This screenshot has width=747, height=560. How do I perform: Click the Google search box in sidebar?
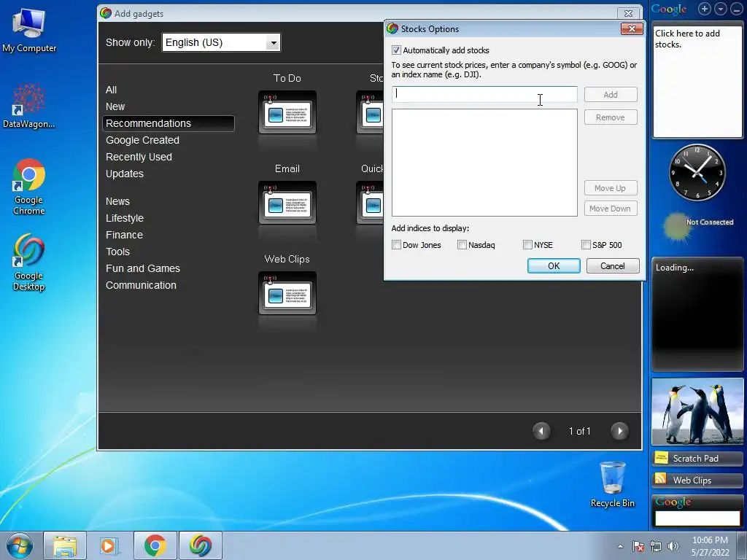point(697,518)
